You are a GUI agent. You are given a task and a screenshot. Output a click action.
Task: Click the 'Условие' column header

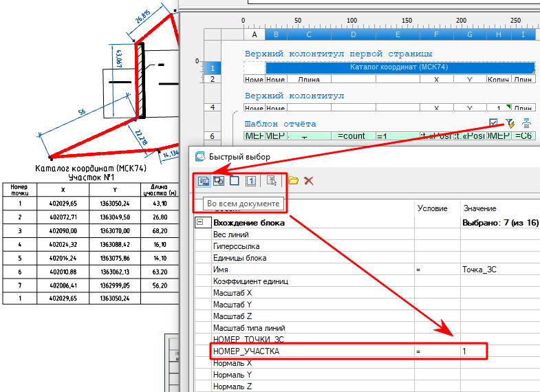[432, 208]
